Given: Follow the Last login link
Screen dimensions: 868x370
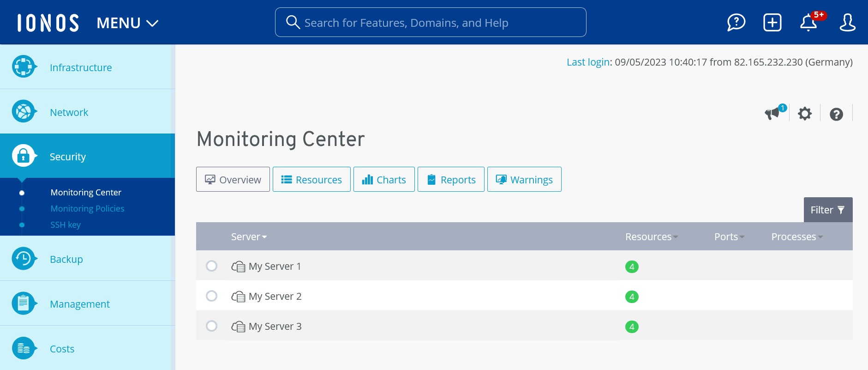Looking at the screenshot, I should pos(588,62).
